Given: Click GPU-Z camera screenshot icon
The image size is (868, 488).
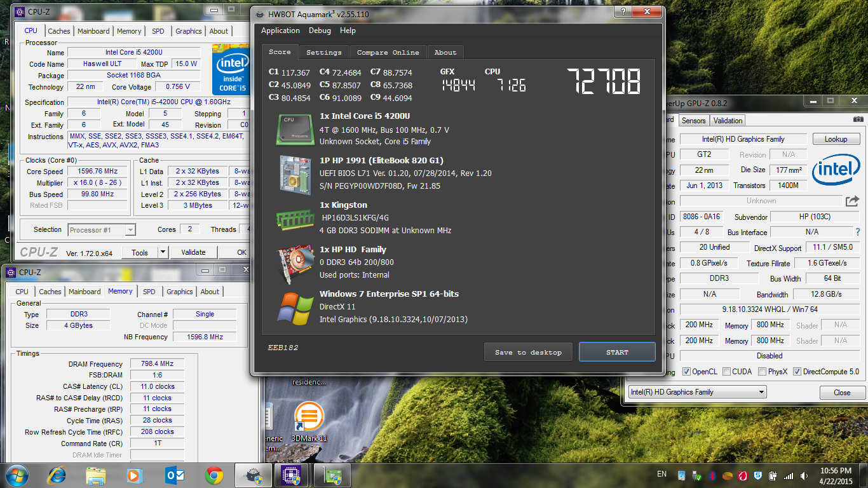Looking at the screenshot, I should pos(858,119).
